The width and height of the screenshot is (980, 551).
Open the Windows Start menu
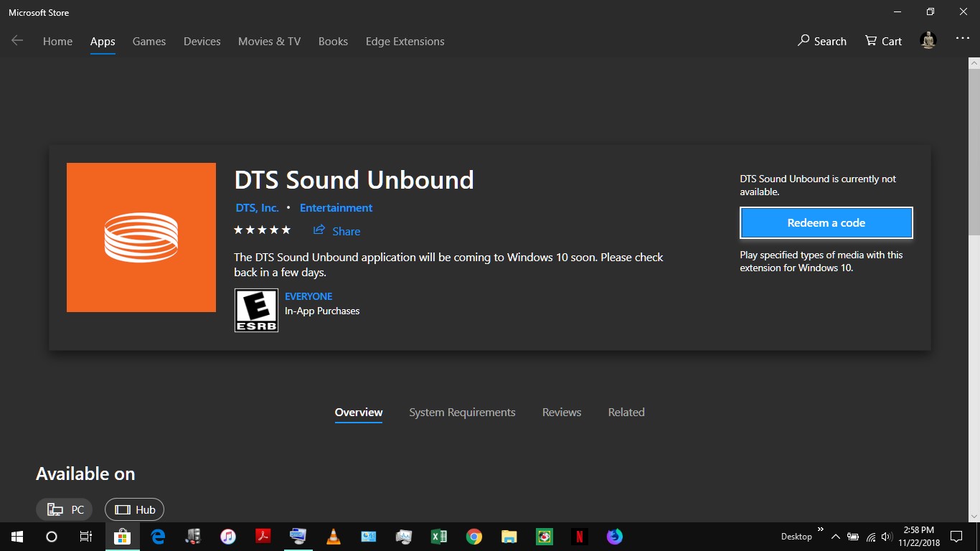coord(17,537)
